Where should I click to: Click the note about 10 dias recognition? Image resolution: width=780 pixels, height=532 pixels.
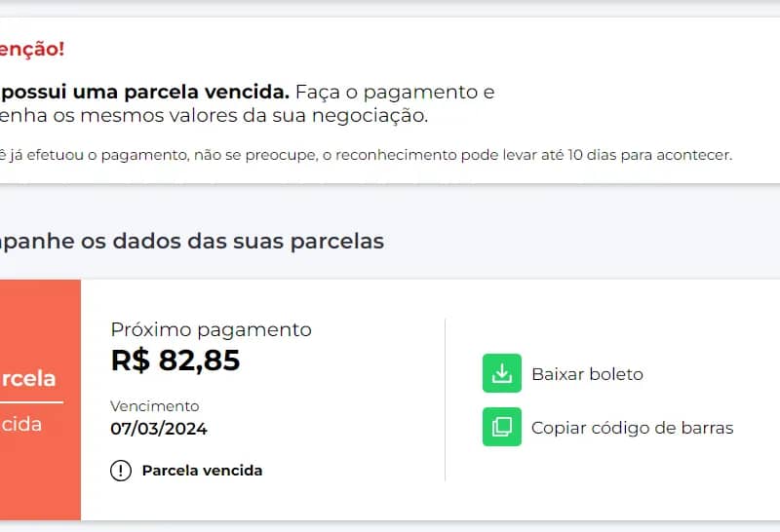click(366, 155)
